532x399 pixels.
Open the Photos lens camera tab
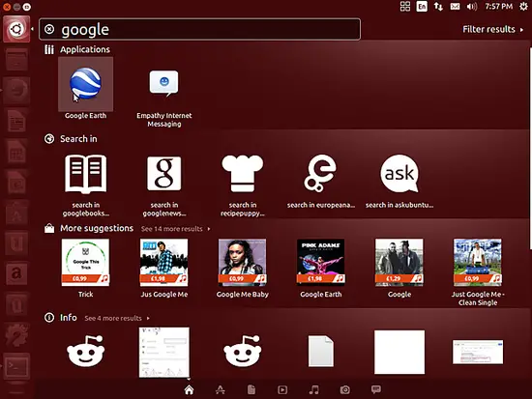click(344, 390)
